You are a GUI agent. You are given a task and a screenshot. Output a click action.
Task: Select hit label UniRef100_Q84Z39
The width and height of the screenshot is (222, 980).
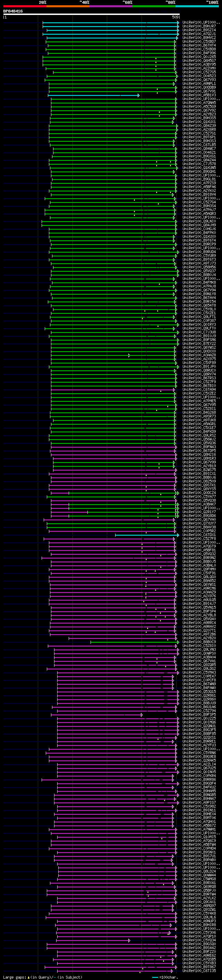199,125
